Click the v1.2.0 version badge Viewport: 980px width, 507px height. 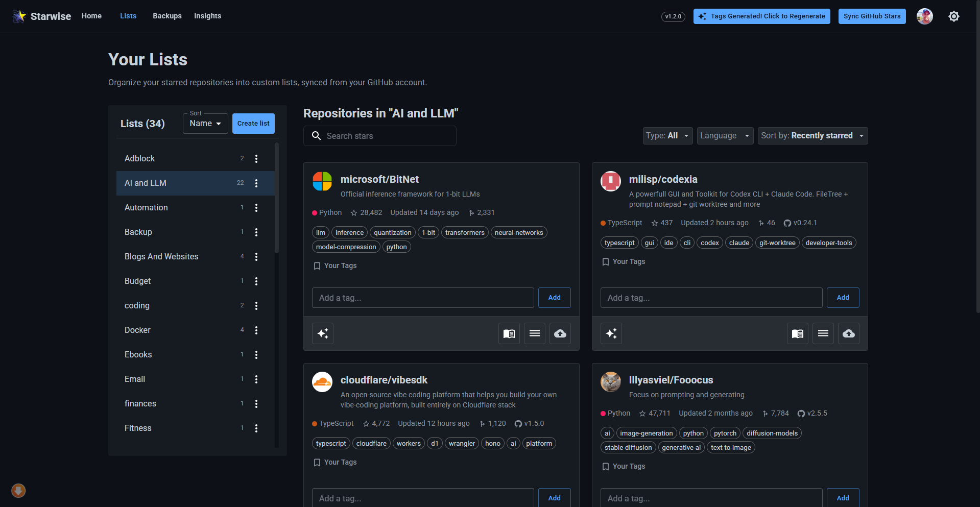673,16
